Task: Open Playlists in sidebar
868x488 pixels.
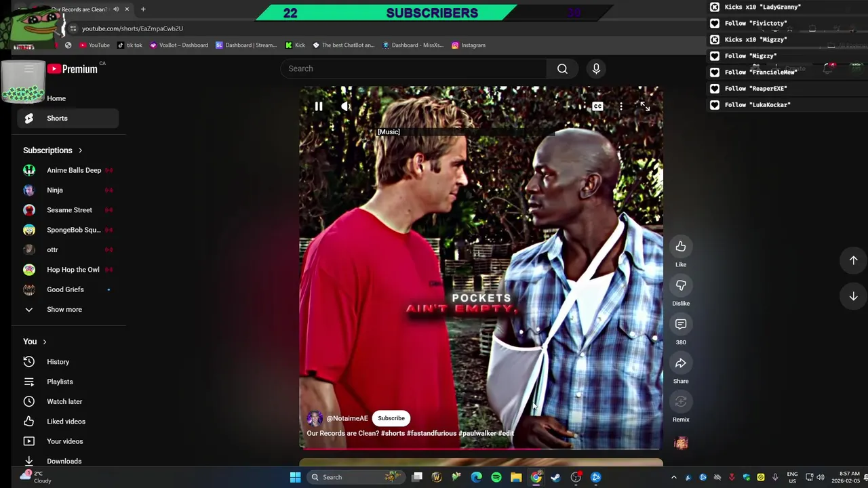Action: tap(68, 382)
